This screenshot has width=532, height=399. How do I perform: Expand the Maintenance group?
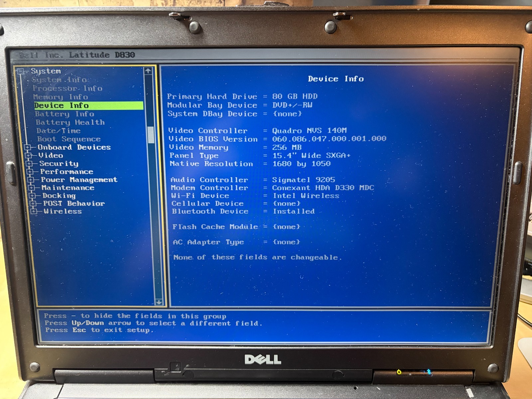pos(32,188)
